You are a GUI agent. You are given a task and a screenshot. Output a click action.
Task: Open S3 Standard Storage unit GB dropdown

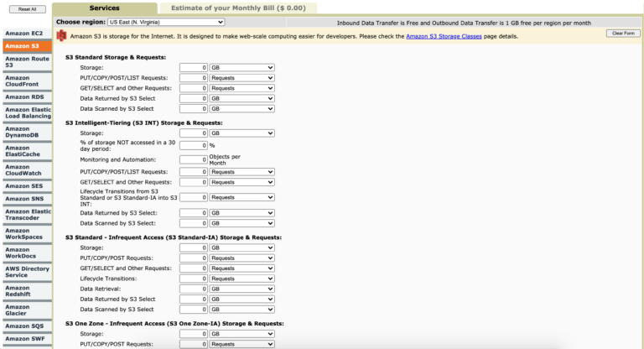[241, 67]
